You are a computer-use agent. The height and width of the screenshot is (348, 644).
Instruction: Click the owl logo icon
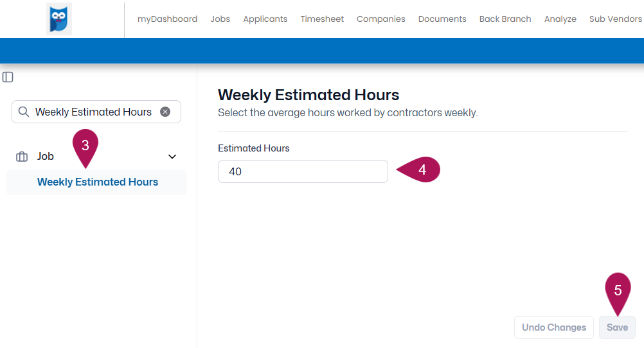click(x=58, y=19)
